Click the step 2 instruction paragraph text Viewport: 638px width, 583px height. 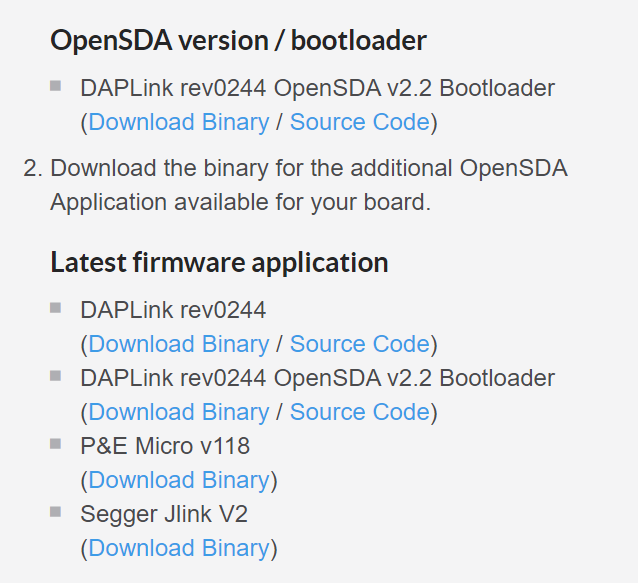click(308, 185)
